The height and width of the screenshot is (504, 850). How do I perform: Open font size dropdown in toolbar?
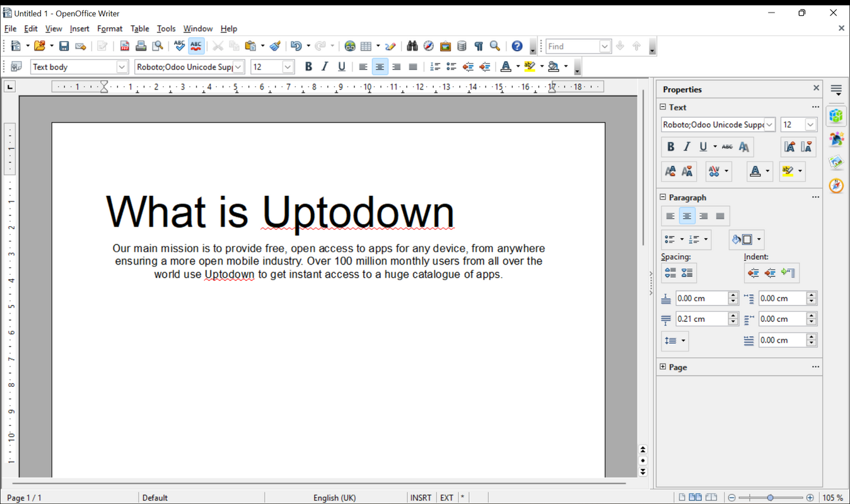(288, 67)
